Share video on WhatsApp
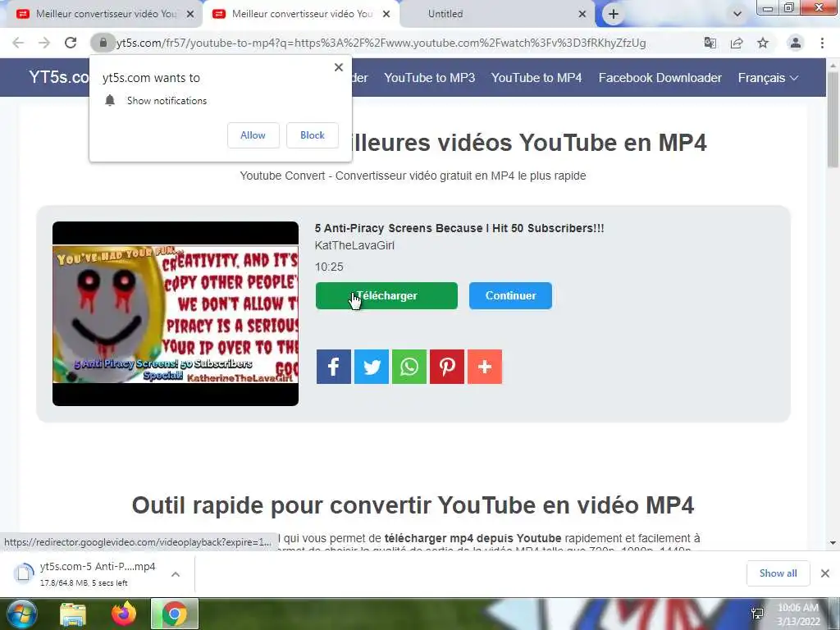The height and width of the screenshot is (630, 840). pyautogui.click(x=409, y=367)
